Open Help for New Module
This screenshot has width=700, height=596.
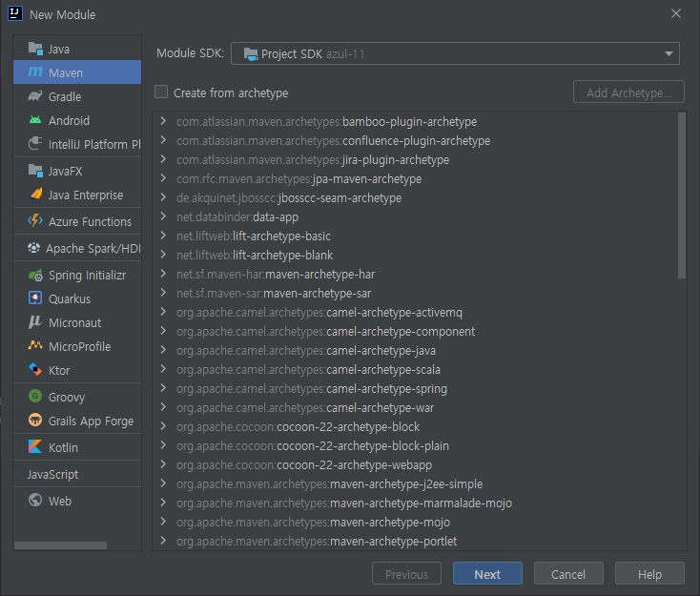[x=649, y=574]
